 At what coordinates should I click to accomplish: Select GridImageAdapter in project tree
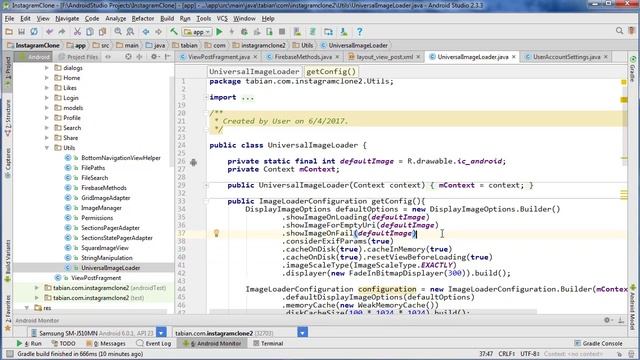(x=106, y=198)
